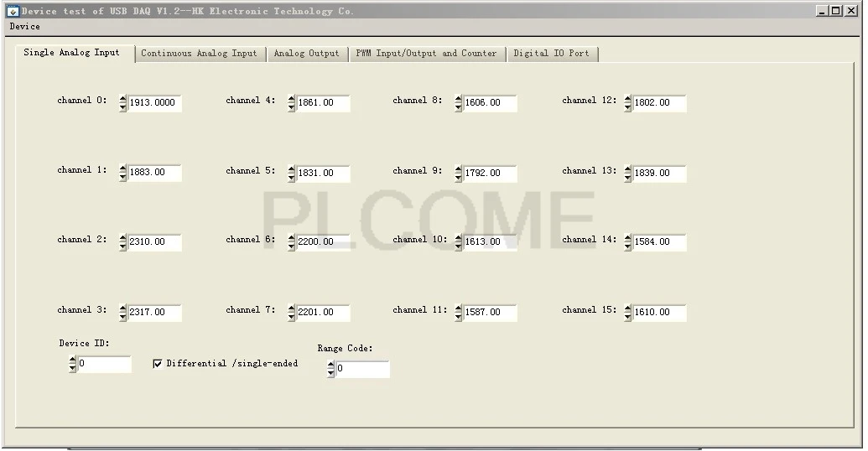This screenshot has width=868, height=451.
Task: Select channel 7 value field 2201.00
Action: (323, 312)
